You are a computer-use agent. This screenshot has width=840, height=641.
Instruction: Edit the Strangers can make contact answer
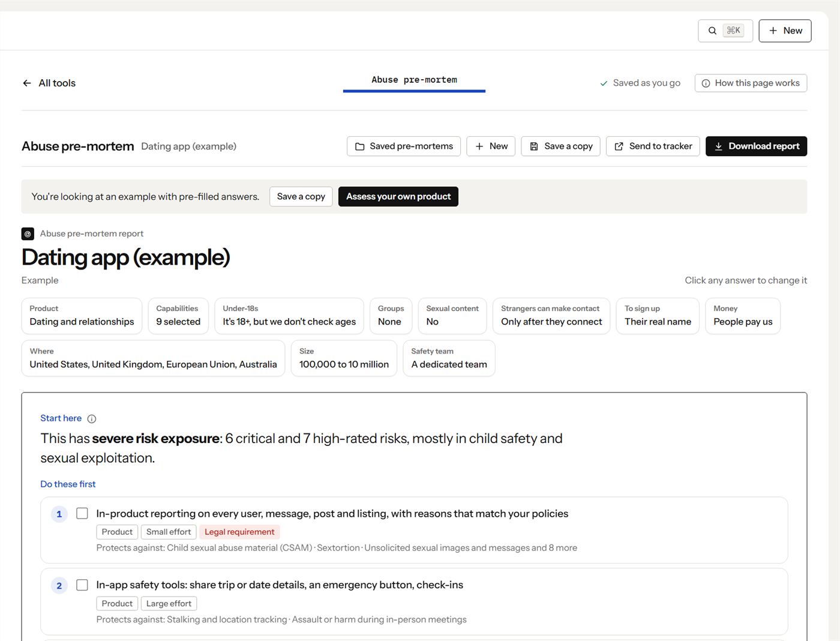tap(551, 316)
